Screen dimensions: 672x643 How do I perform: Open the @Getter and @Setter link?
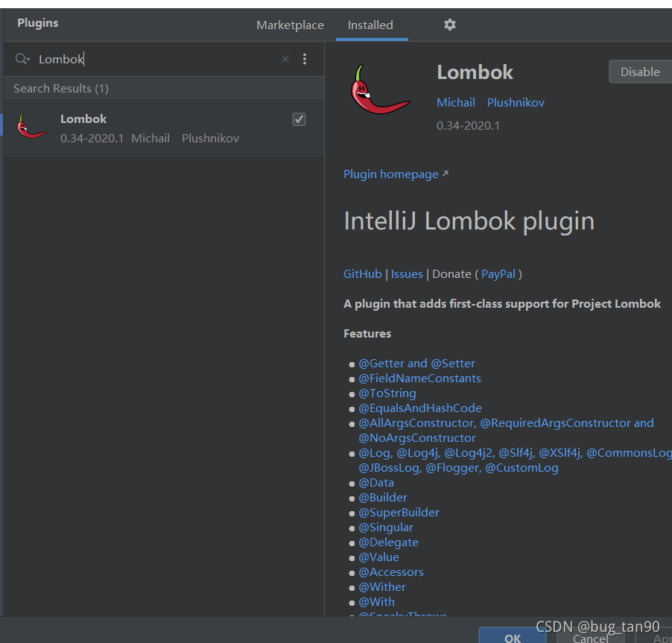click(416, 364)
